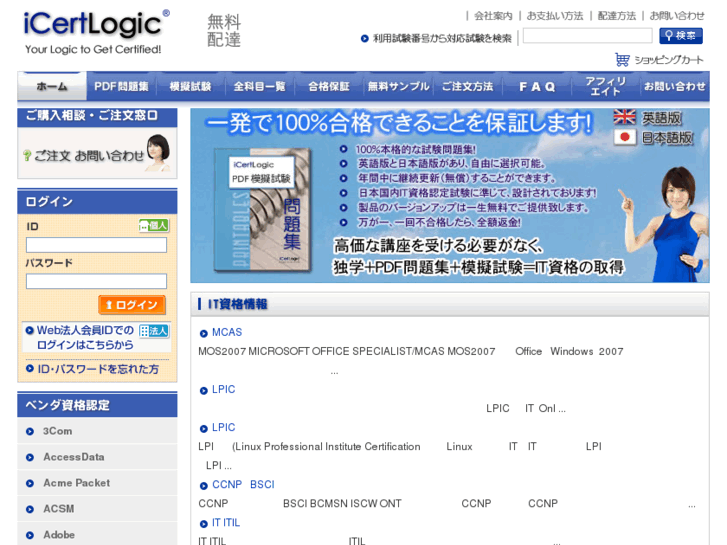Open the ショッピングカート link
This screenshot has height=545, width=727.
pyautogui.click(x=669, y=60)
